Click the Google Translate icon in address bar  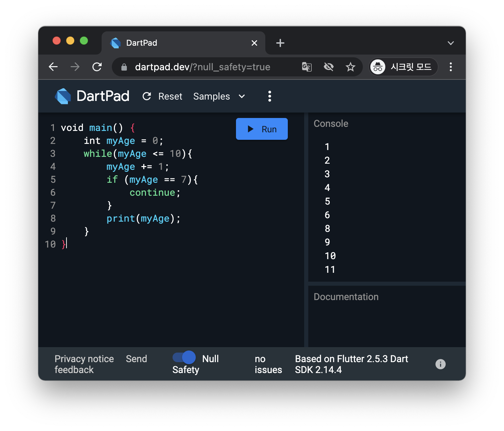pyautogui.click(x=307, y=67)
